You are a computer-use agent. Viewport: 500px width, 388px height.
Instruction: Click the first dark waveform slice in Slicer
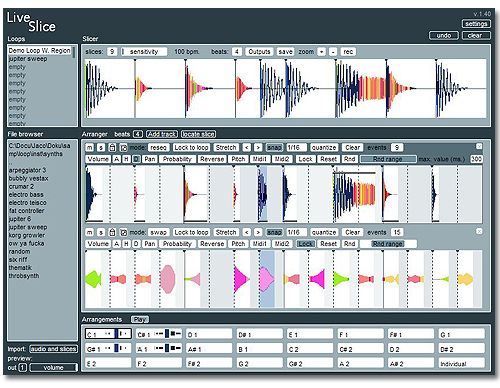click(x=100, y=88)
